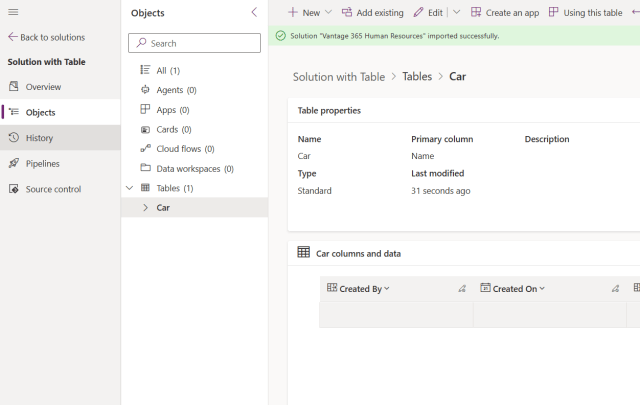This screenshot has height=405, width=640.
Task: Click the Data workspaces folder icon
Action: [x=145, y=167]
